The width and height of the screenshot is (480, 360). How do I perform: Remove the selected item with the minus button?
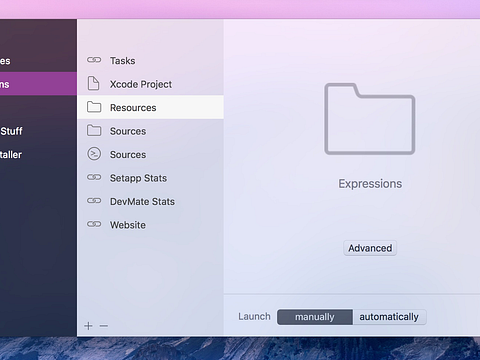(104, 326)
